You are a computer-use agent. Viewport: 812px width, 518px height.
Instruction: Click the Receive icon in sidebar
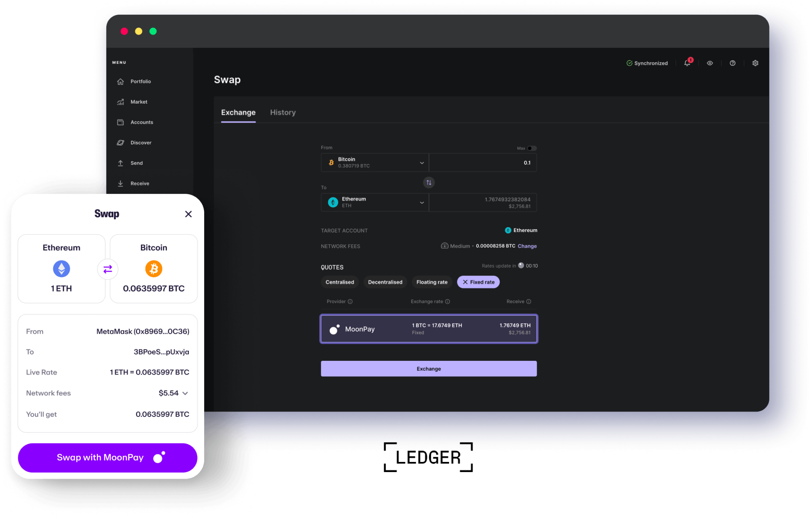tap(121, 183)
